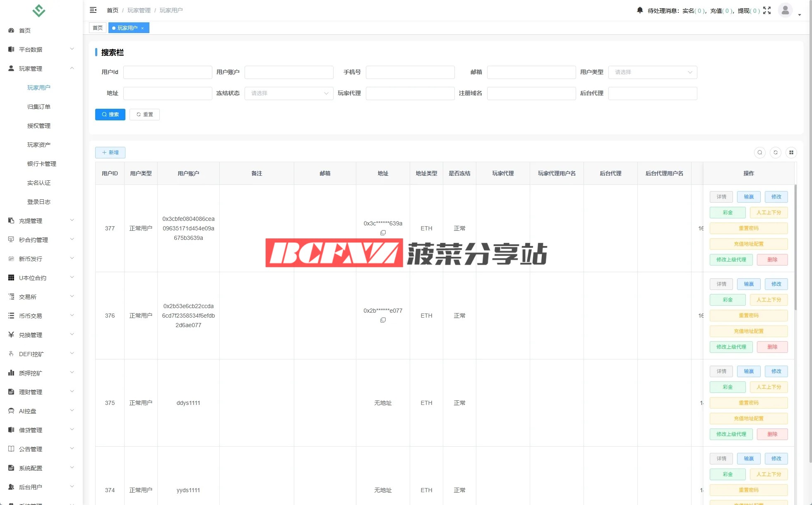Viewport: 812px width, 505px height.
Task: Click the blue 搜索 button
Action: pos(110,115)
